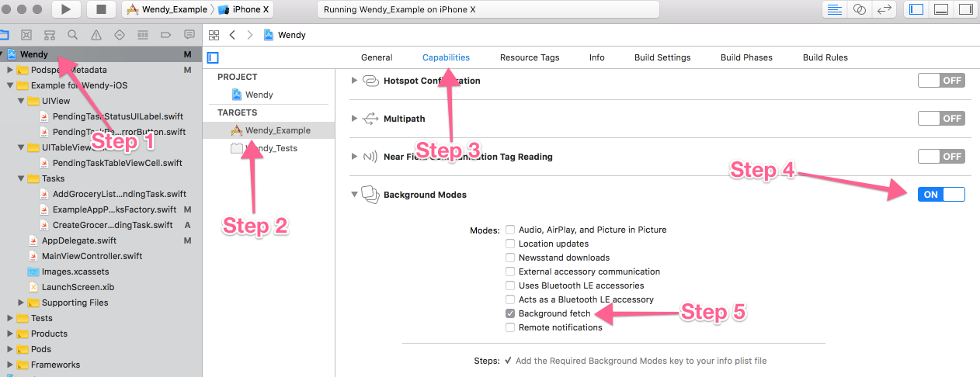980x377 pixels.
Task: Check External accessory communication
Action: pyautogui.click(x=510, y=272)
